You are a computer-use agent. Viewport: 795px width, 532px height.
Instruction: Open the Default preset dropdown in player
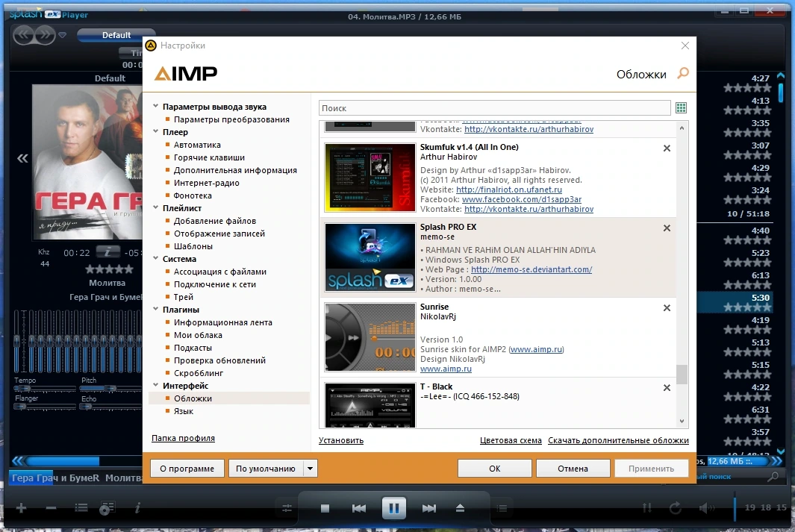[x=116, y=35]
